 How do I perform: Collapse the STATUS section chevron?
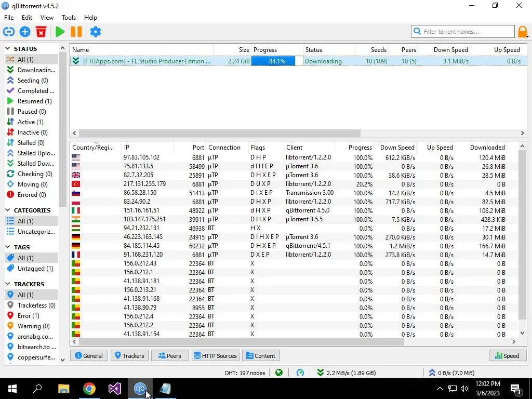click(8, 49)
